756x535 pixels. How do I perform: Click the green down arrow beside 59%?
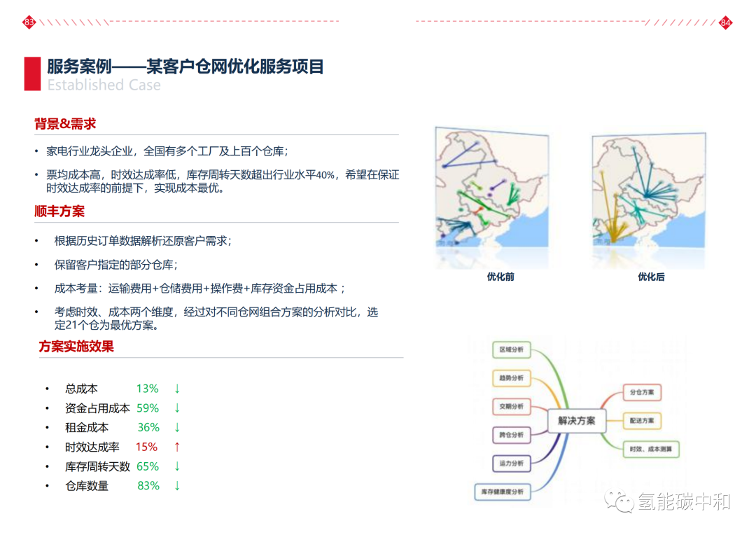pos(177,408)
